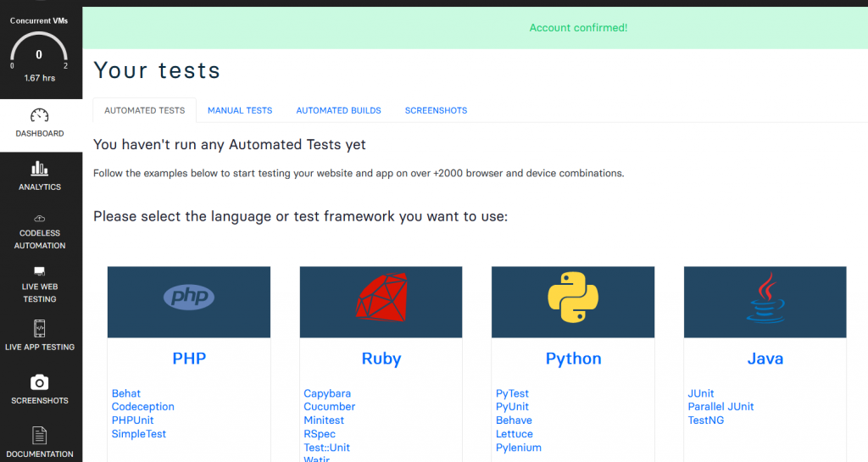Choose PyTest under Python
868x462 pixels.
pos(512,393)
